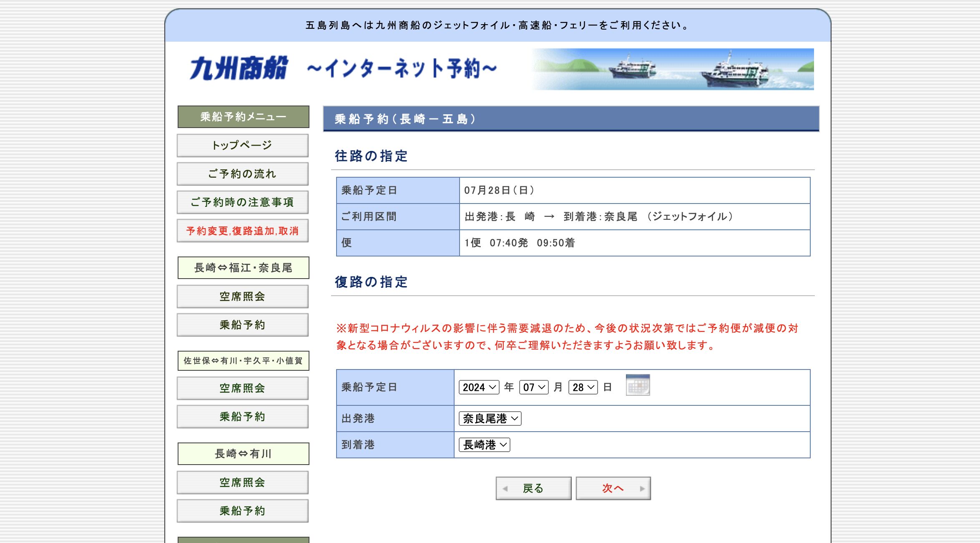The image size is (980, 543).
Task: Open the year dropdown showing 2024
Action: click(479, 387)
